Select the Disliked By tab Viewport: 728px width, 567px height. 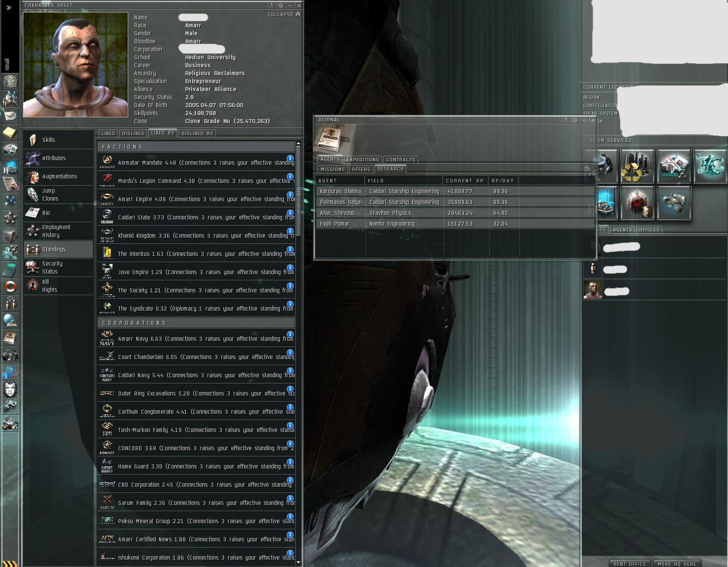point(197,133)
